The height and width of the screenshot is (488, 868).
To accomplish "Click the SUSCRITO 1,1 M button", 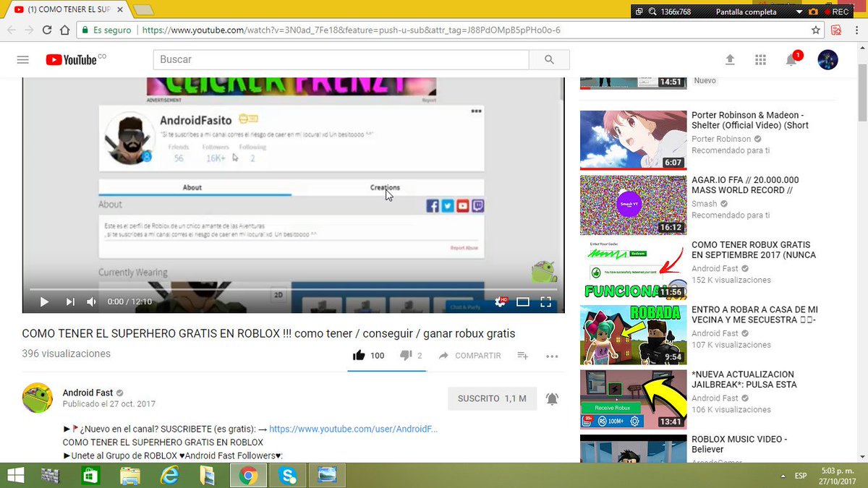I will tap(492, 398).
